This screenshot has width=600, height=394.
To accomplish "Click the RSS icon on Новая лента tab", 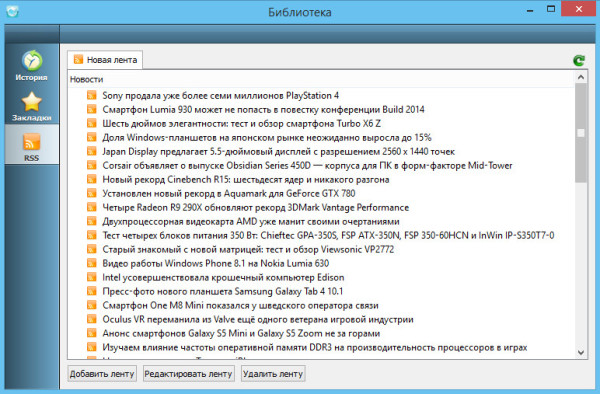I will tap(78, 59).
